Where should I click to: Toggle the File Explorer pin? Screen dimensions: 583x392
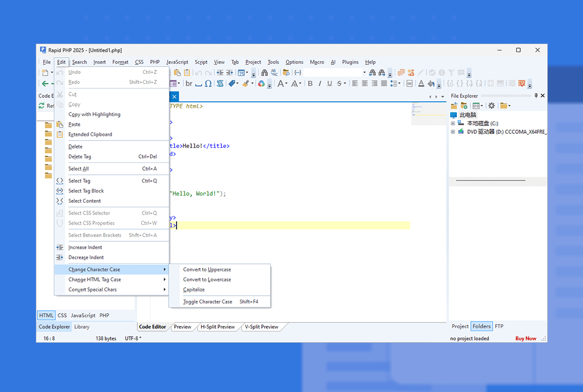pos(536,96)
